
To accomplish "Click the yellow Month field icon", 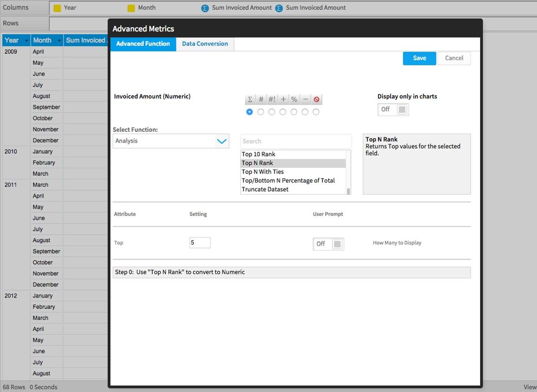I will coord(131,8).
